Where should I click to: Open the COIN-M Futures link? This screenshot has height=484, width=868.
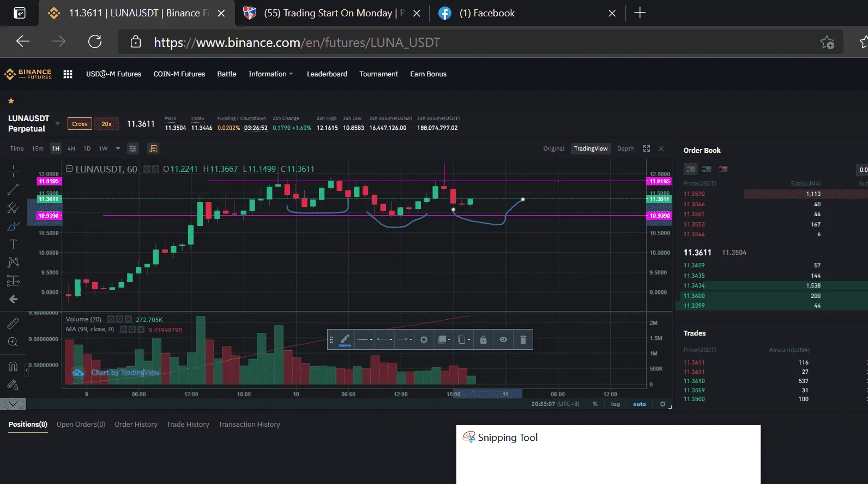pyautogui.click(x=179, y=74)
